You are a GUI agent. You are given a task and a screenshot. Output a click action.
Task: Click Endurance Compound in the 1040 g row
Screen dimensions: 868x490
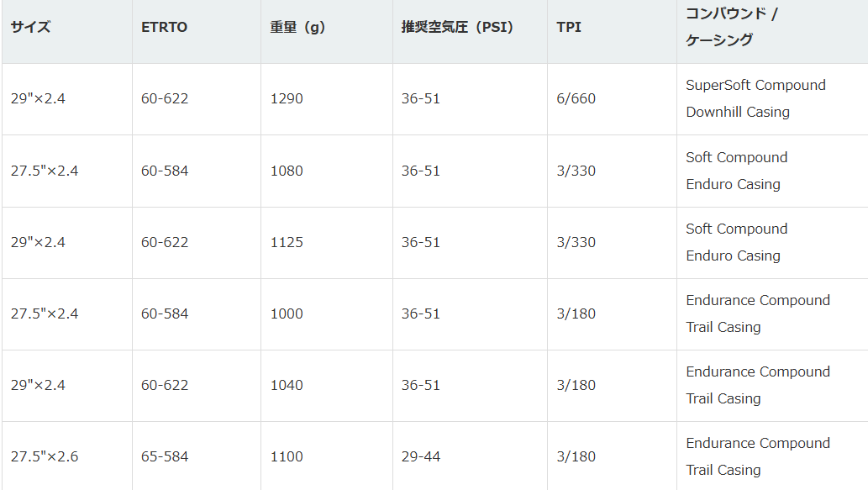[757, 371]
